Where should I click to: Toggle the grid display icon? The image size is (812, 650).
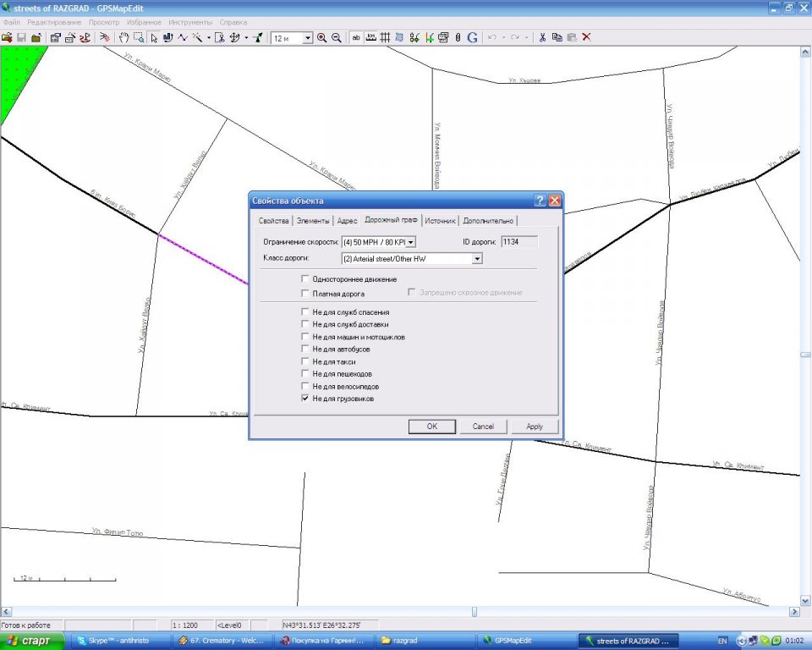[385, 37]
